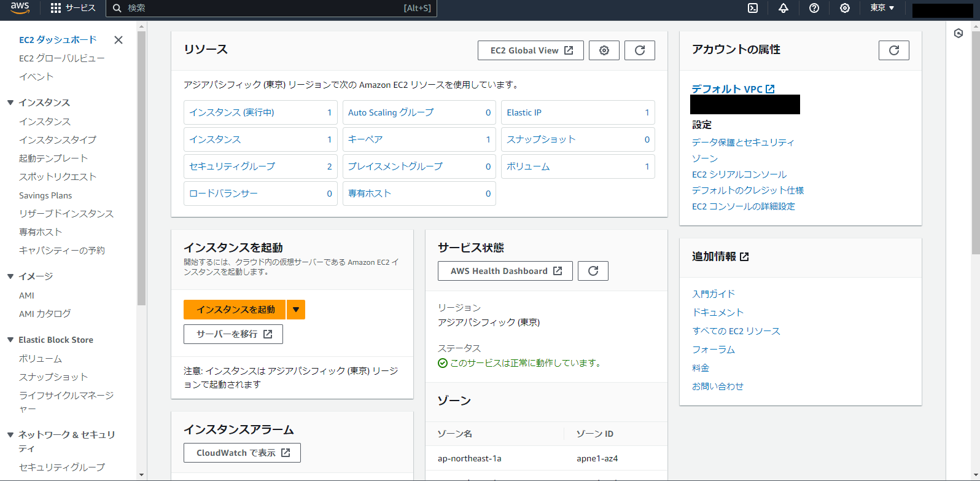Open EC2 コンソールの詳細設定 link
Screen dimensions: 980x481
744,206
